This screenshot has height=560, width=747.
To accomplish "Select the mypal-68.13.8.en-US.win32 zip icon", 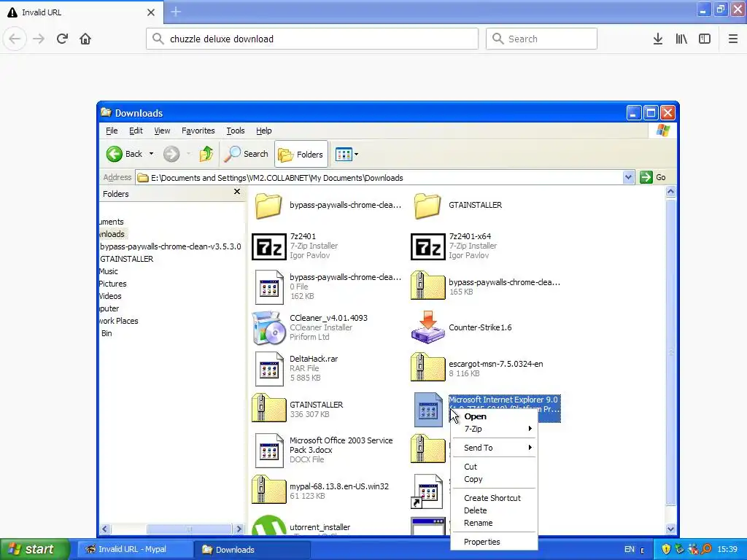I will click(268, 489).
